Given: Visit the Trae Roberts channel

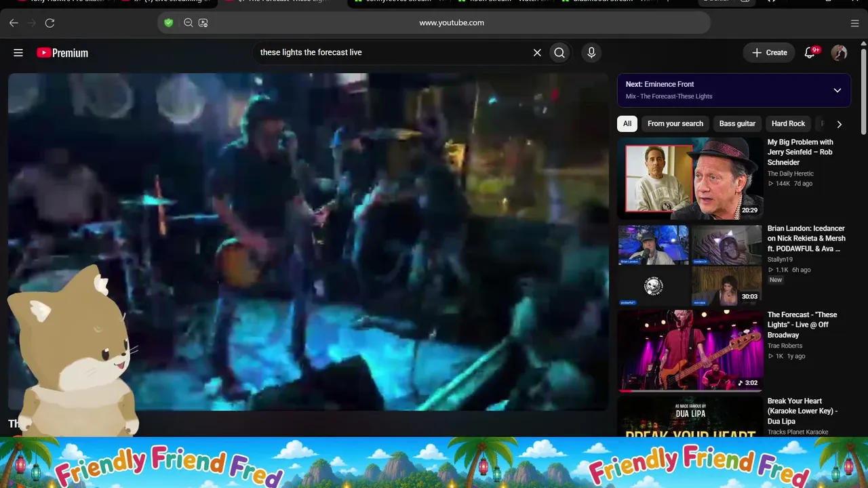Looking at the screenshot, I should tap(785, 346).
